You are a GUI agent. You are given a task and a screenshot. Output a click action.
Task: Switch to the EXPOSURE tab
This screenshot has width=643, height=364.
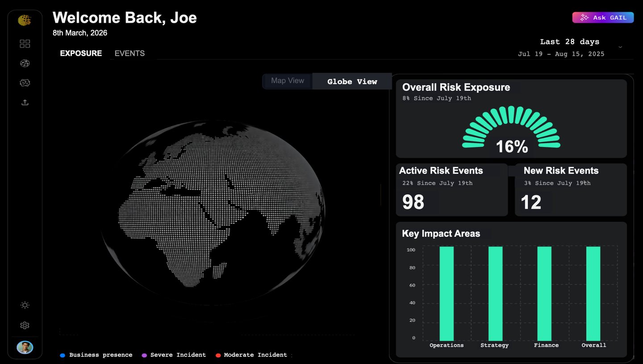tap(81, 53)
